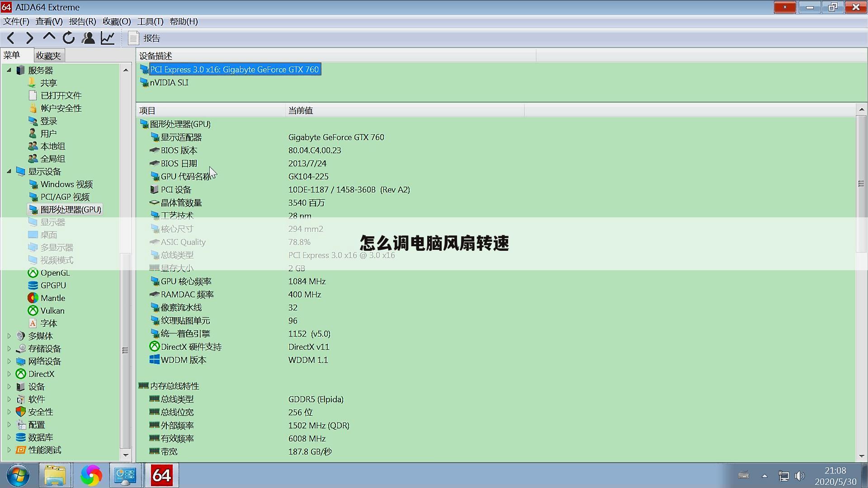Expand the 多媒体 tree node
The image size is (868, 488).
[9, 336]
